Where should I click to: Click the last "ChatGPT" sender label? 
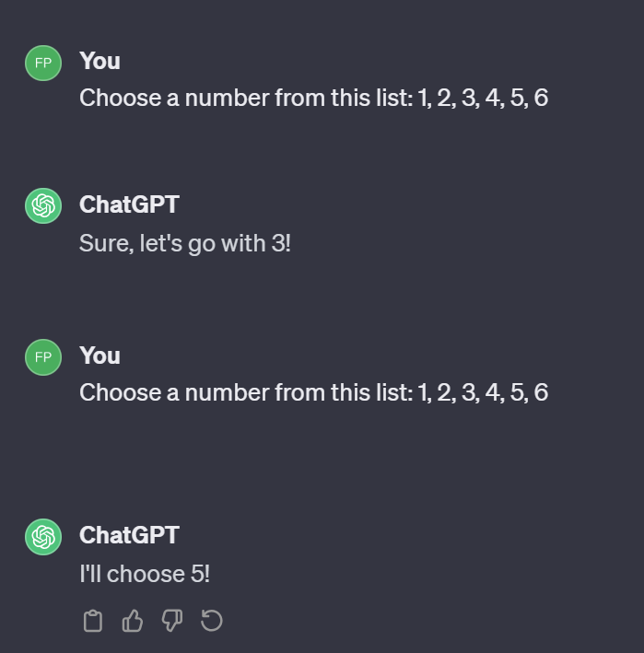(x=130, y=535)
